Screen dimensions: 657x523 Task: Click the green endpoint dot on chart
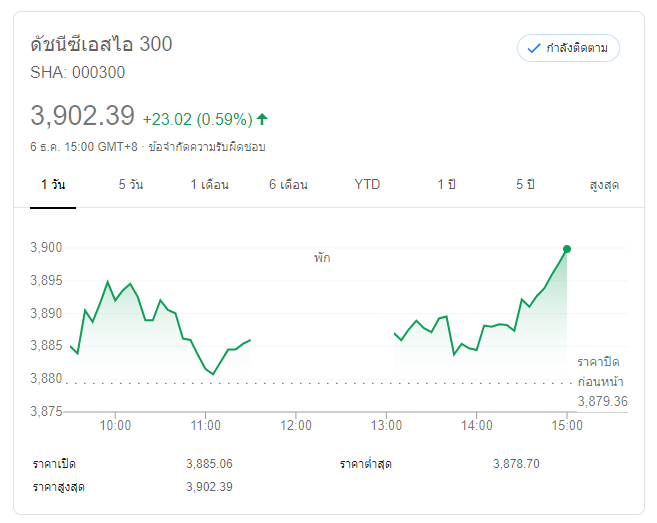coord(567,248)
